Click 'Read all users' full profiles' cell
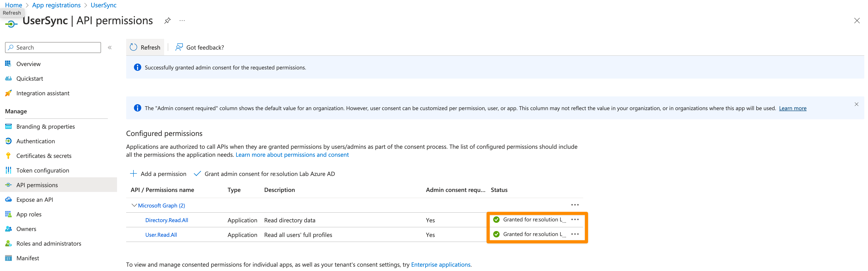The width and height of the screenshot is (868, 271). [298, 235]
